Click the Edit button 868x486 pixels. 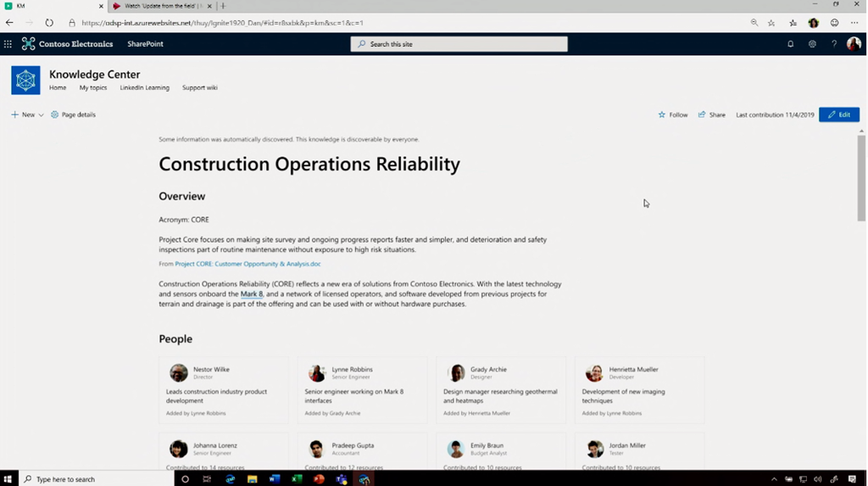tap(838, 115)
